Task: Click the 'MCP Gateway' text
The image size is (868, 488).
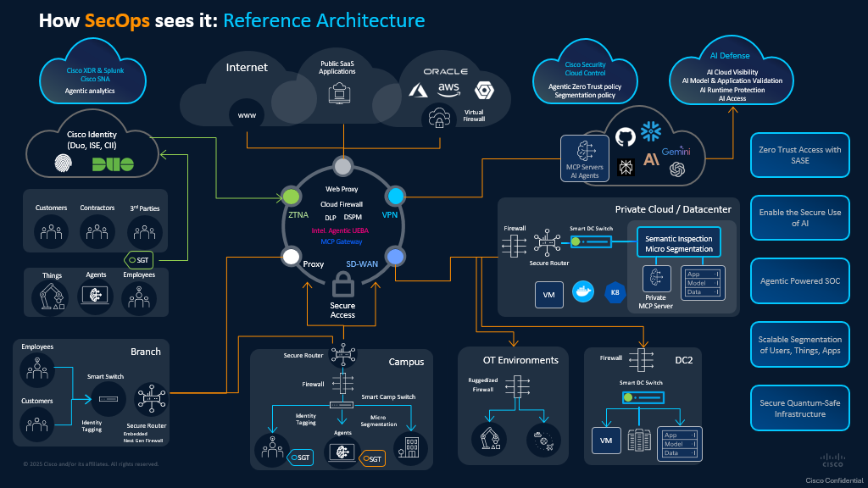Action: pyautogui.click(x=342, y=241)
